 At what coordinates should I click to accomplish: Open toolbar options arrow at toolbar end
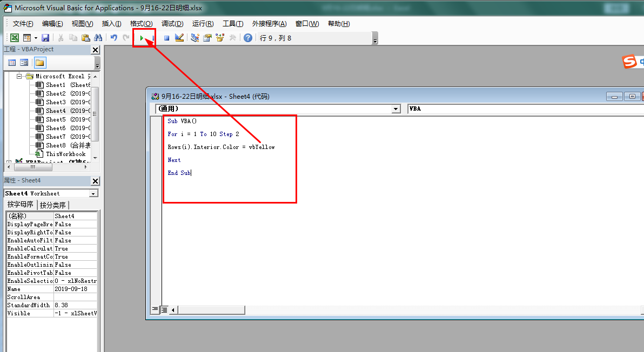[x=375, y=38]
